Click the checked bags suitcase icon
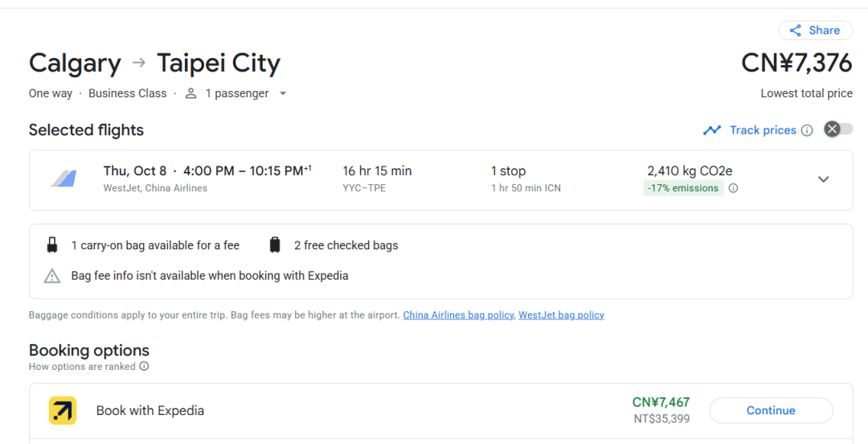 275,245
